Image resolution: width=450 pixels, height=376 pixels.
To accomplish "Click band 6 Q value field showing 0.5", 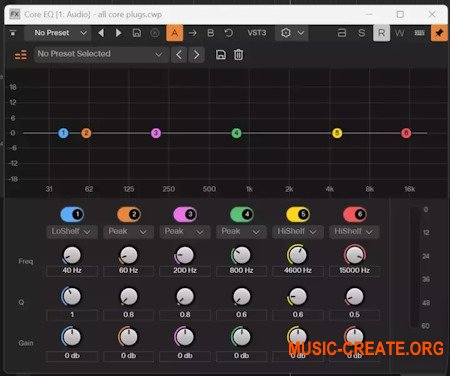I will [x=355, y=315].
